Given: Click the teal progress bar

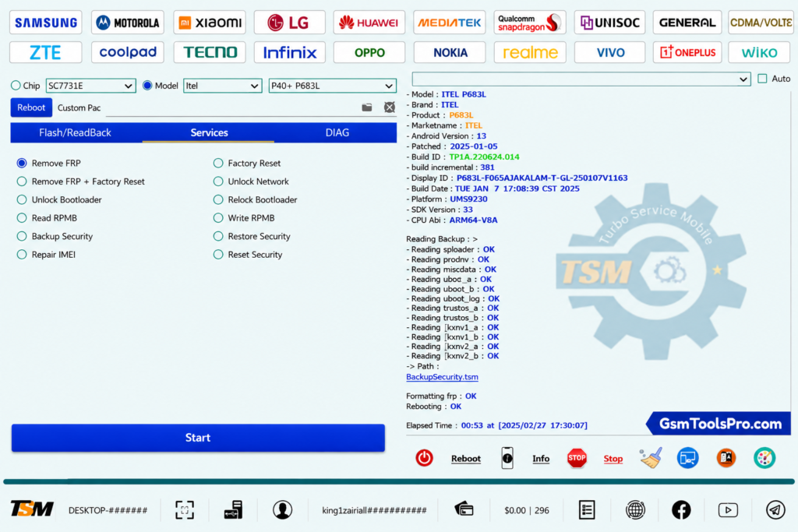Looking at the screenshot, I should 399,481.
